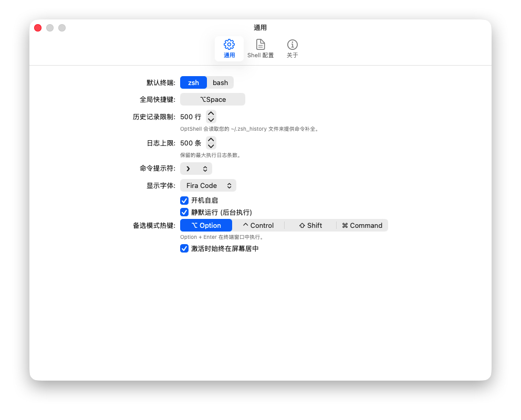Decrease the 日志上限 log limit stepper
Screen dimensions: 521x420
[x=211, y=146]
